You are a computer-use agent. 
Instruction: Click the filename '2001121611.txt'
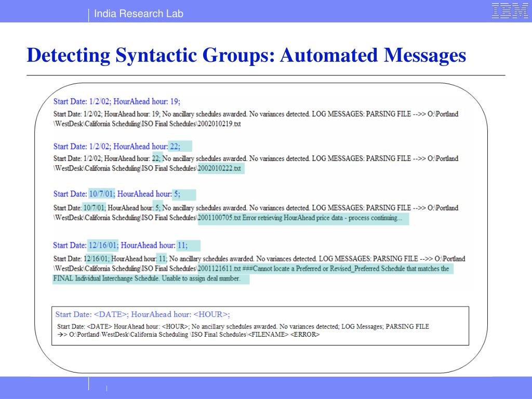[219, 269]
